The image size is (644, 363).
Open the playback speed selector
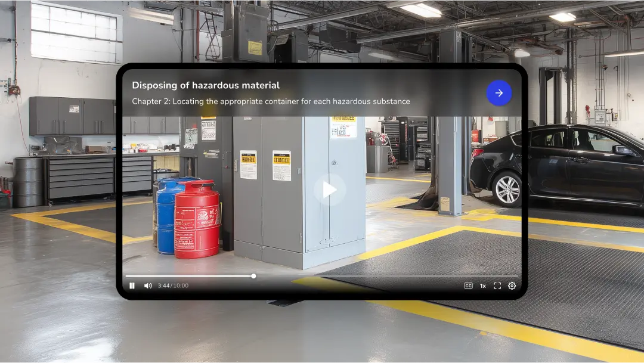click(x=482, y=286)
